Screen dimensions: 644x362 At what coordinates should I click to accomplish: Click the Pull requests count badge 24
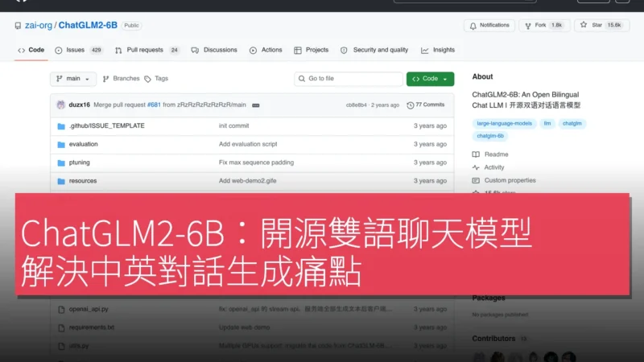click(x=174, y=50)
